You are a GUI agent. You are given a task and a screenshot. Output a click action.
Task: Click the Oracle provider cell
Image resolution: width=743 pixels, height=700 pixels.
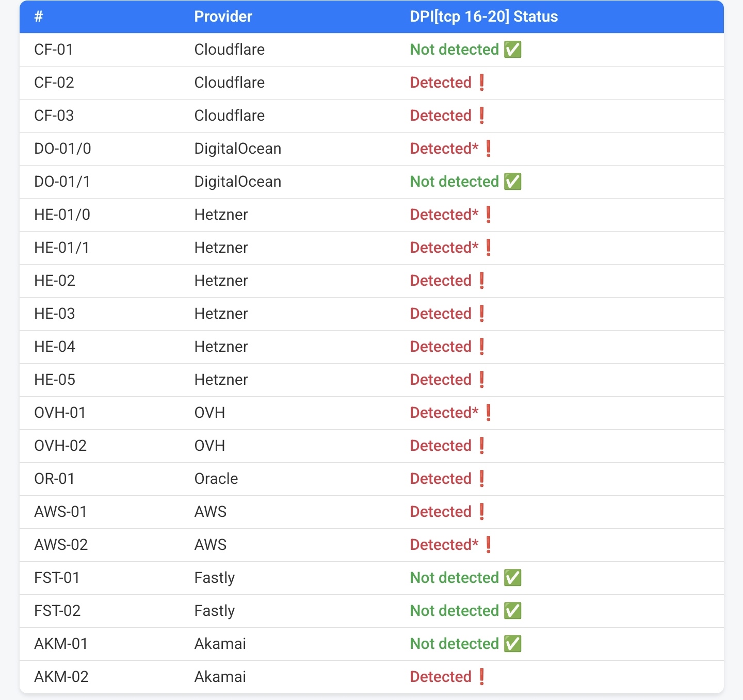pyautogui.click(x=216, y=479)
